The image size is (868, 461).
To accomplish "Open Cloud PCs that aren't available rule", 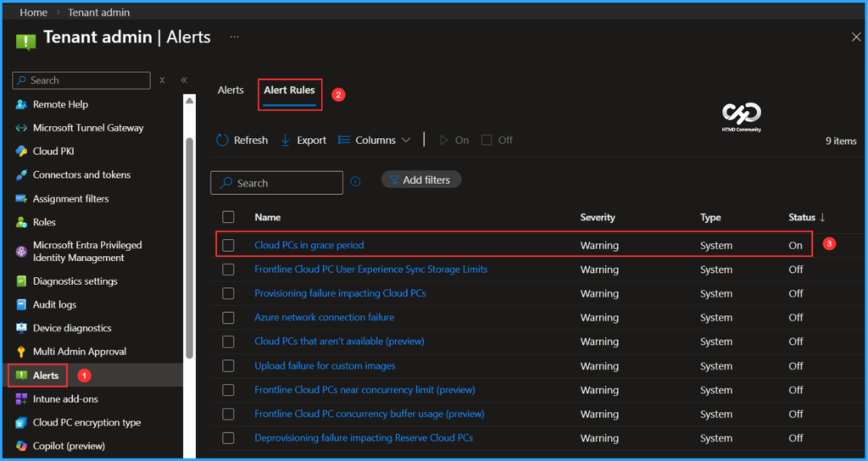I will [339, 342].
